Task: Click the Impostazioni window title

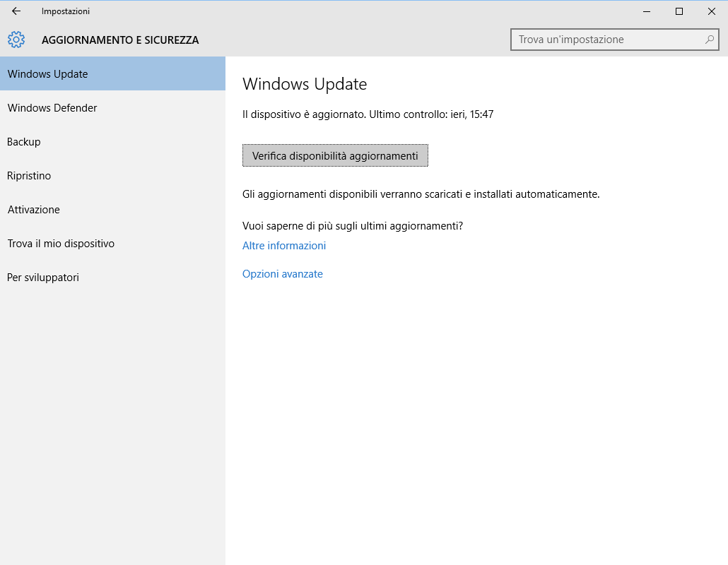Action: (66, 11)
